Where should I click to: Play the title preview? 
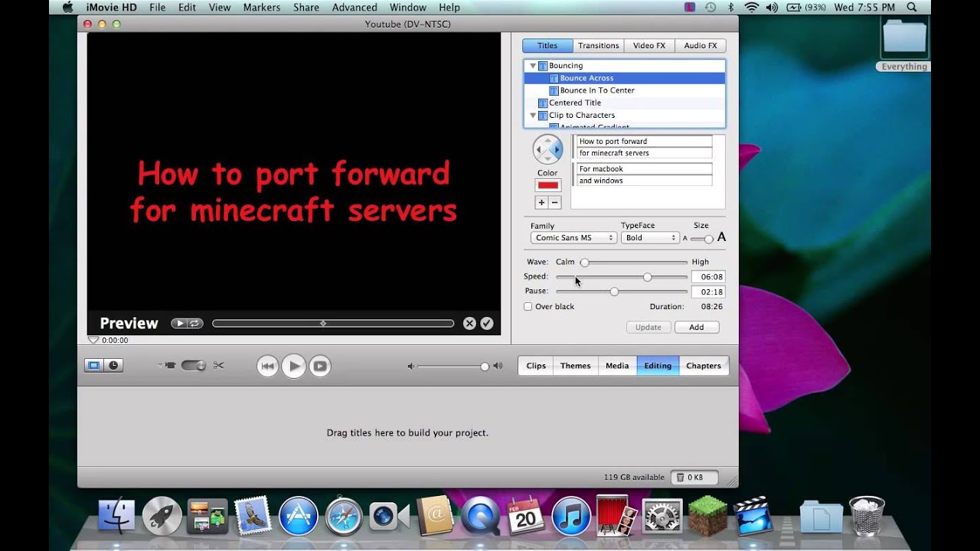[180, 324]
